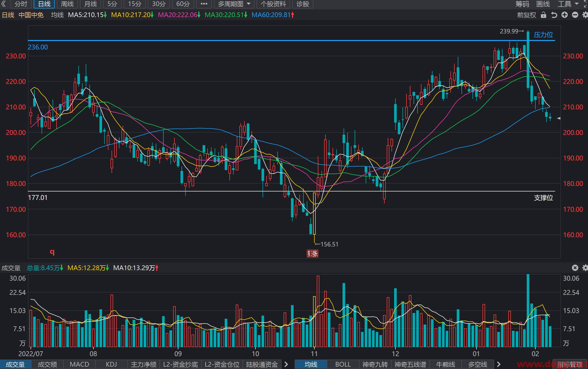
Task: Switch the chart period to 周线
Action: point(67,4)
